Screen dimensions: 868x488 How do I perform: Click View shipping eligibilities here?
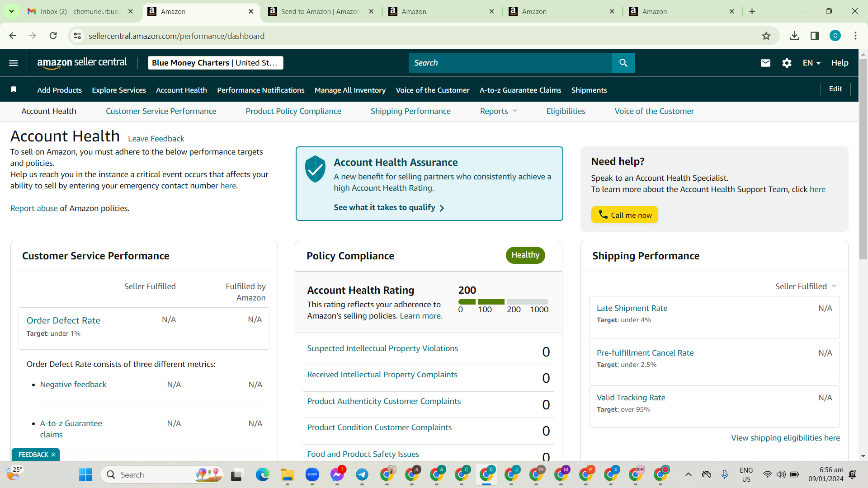786,438
